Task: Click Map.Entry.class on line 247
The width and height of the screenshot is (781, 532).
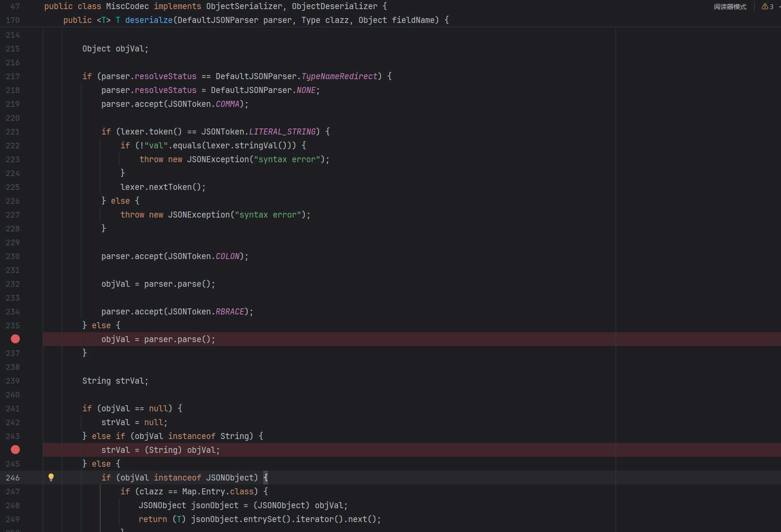Action: (217, 492)
